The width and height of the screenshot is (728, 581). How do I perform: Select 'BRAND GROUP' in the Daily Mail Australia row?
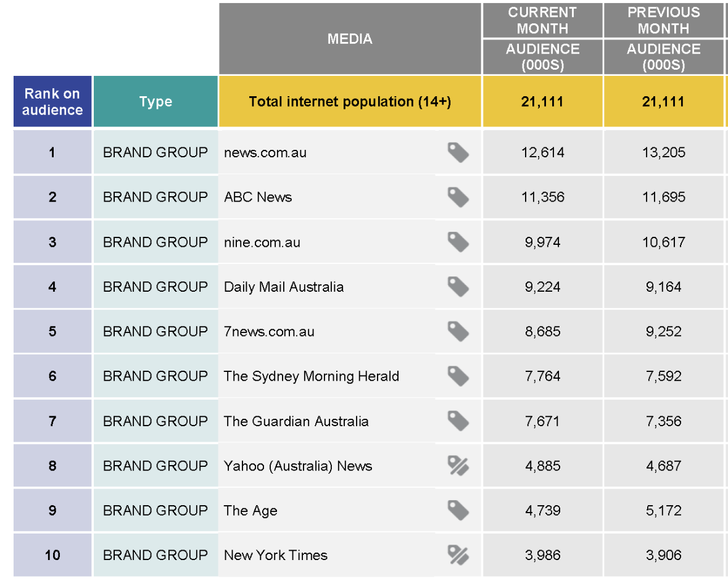click(x=155, y=287)
